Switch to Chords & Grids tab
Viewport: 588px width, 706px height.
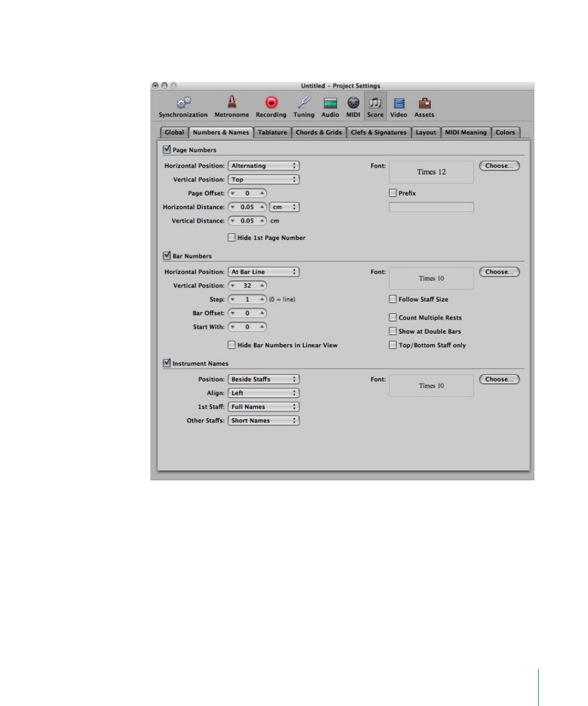[x=319, y=133]
